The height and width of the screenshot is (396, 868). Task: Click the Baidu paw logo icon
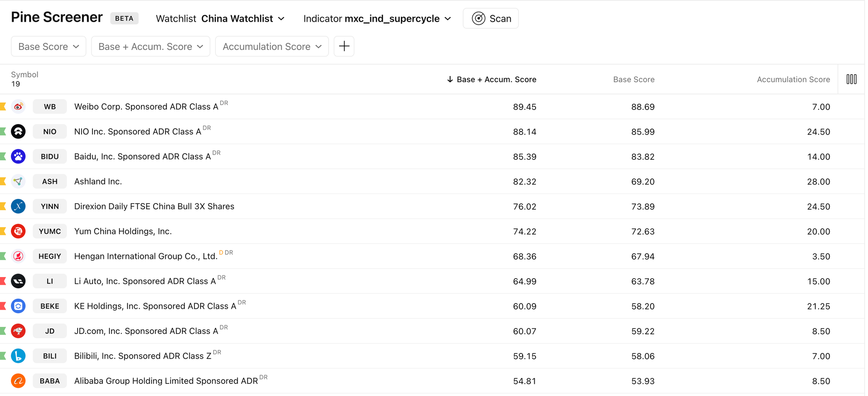18,156
